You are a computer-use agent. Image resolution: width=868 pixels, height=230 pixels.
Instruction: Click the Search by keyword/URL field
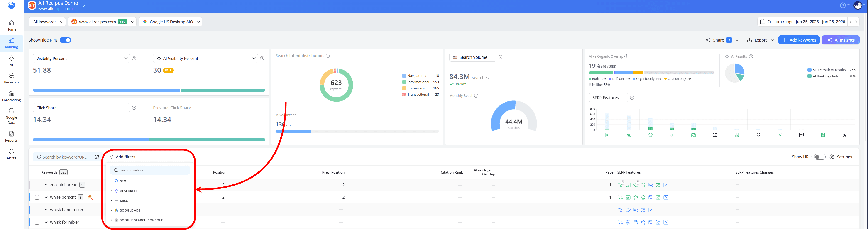click(64, 157)
